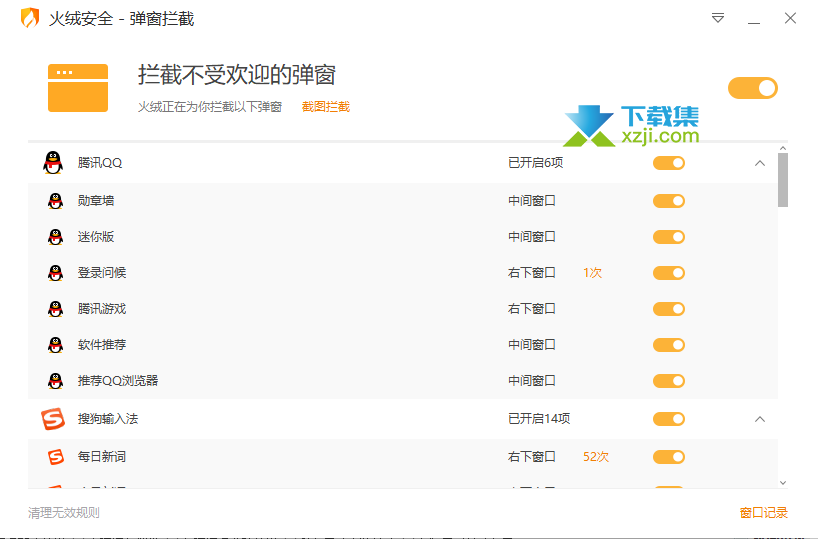
Task: Disable the 迷你版 blocking switch
Action: [669, 237]
